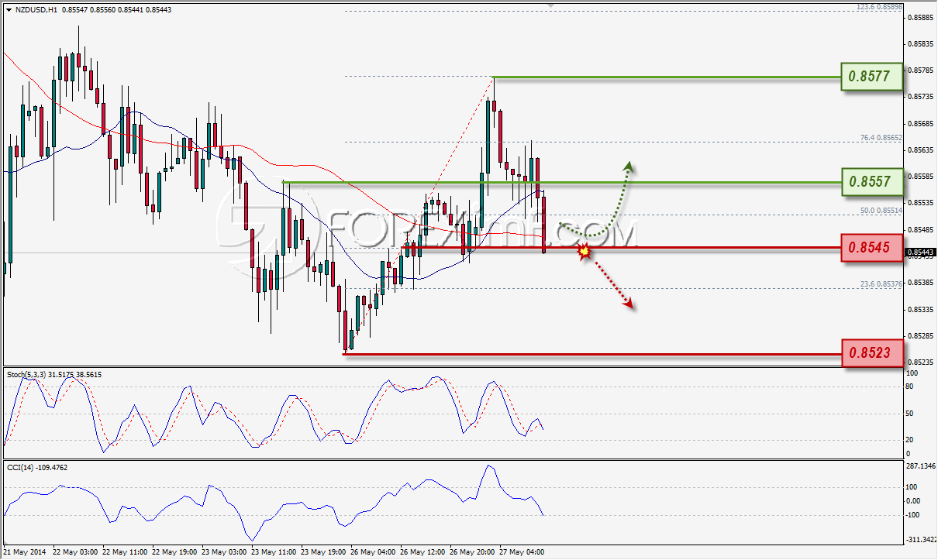Click the 0.8577 green resistance label
This screenshot has width=938, height=560.
(x=872, y=77)
